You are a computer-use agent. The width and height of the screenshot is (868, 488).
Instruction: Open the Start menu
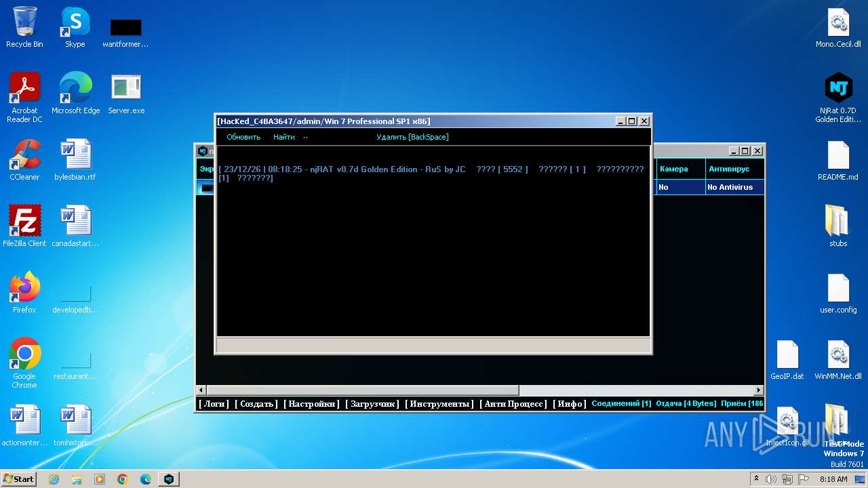[19, 479]
